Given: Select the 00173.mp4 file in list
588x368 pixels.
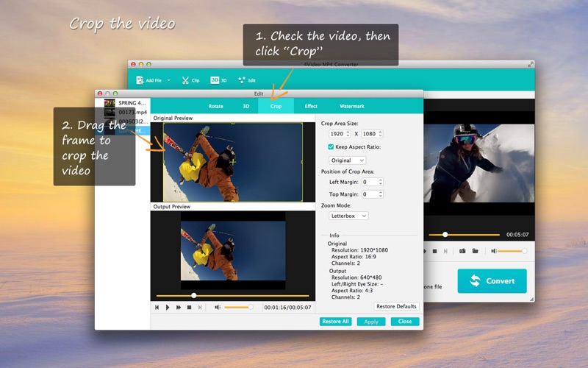Looking at the screenshot, I should click(x=133, y=112).
